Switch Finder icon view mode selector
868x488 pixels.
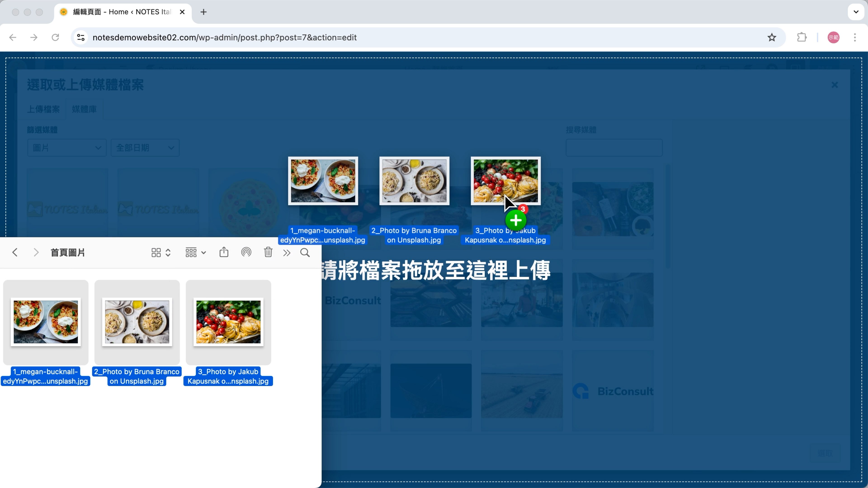(161, 253)
